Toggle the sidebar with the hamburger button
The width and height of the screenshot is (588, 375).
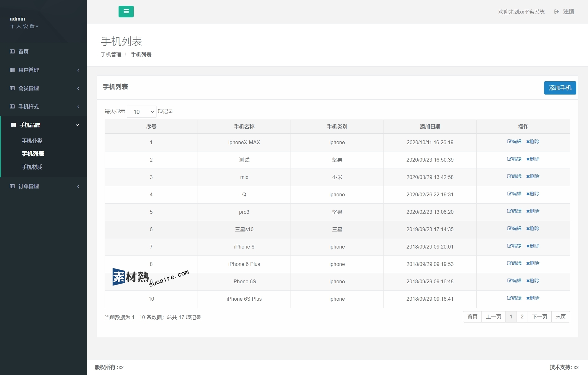point(126,12)
